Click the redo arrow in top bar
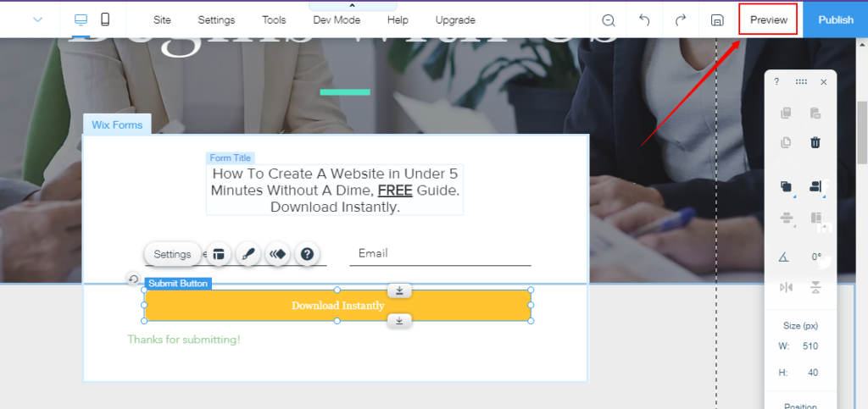This screenshot has width=868, height=409. [x=680, y=20]
